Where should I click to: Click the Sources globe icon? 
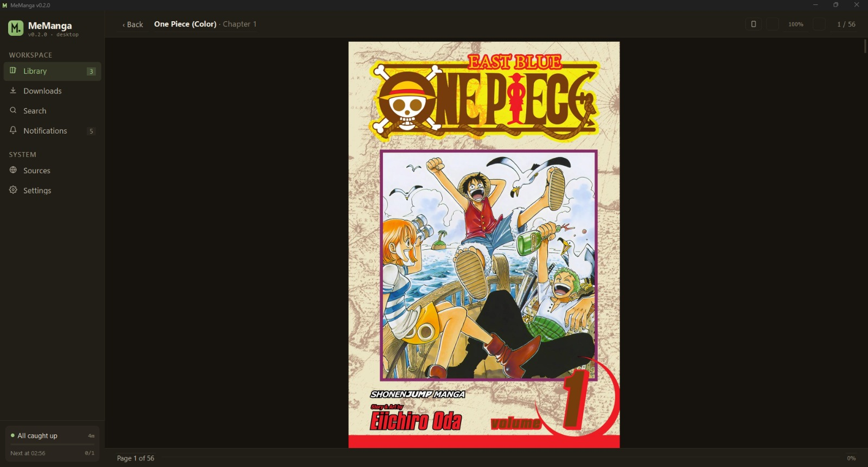(x=13, y=170)
